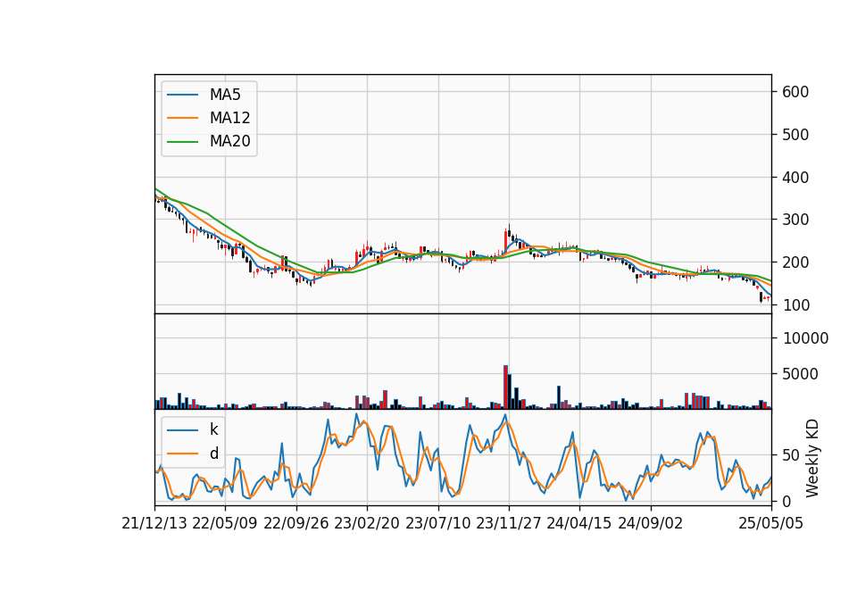The width and height of the screenshot is (857, 616).
Task: Click the d legend label in KD panel
Action: tap(213, 454)
